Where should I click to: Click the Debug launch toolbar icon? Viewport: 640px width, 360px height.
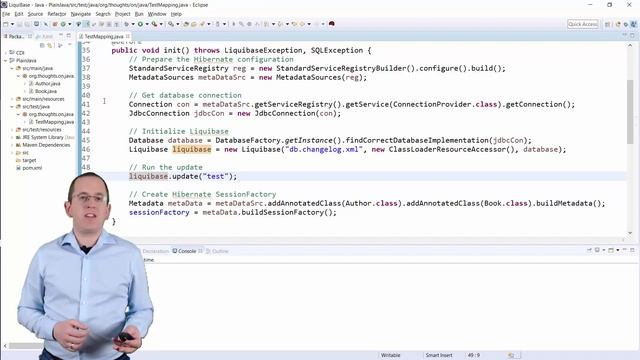pyautogui.click(x=126, y=24)
